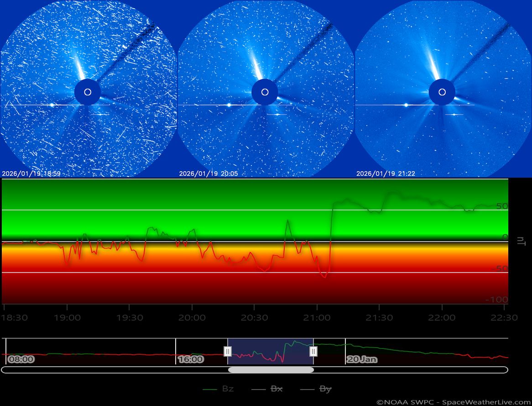532x406 pixels.
Task: Open the 21:22 coronagraph image
Action: click(x=442, y=89)
